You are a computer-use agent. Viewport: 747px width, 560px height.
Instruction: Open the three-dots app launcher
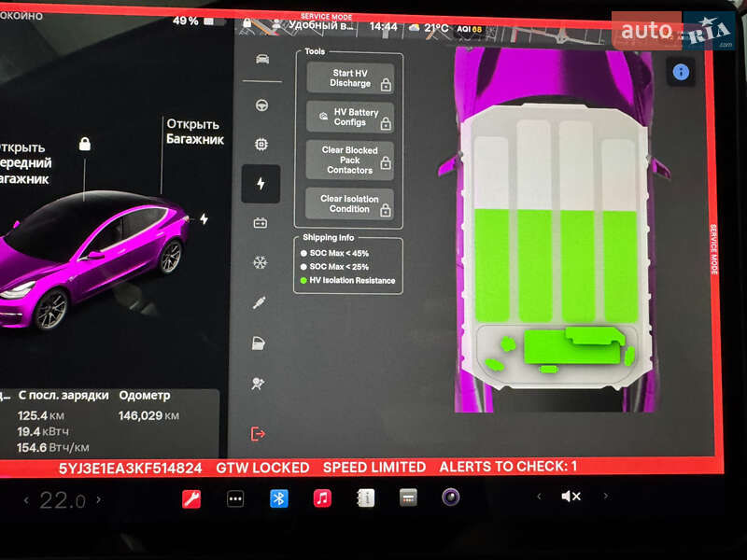click(235, 499)
